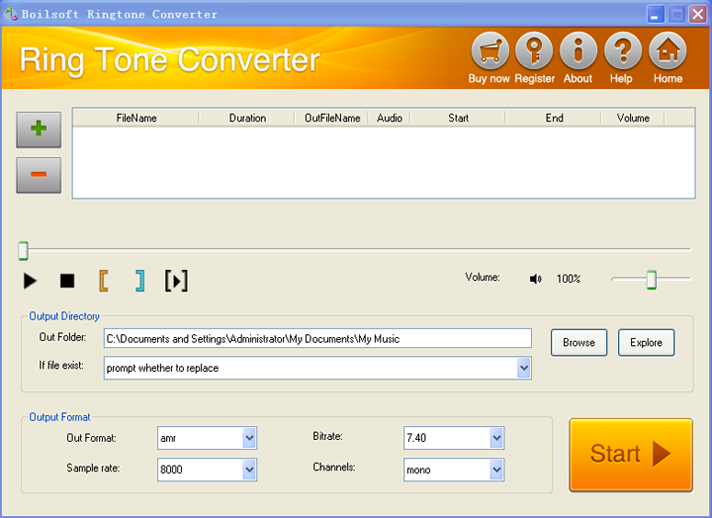Set start point with orange bracket
Screen dimensions: 712x518
click(x=104, y=281)
